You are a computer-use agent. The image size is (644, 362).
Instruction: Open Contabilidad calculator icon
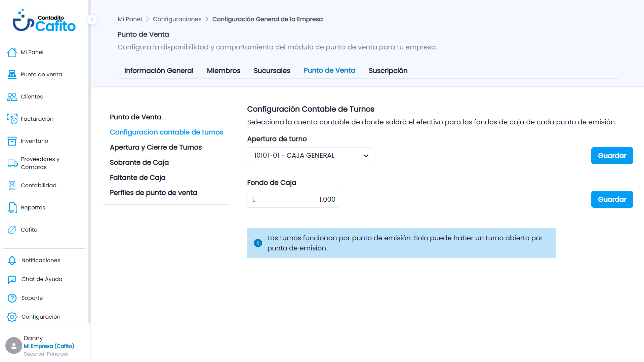pyautogui.click(x=12, y=185)
